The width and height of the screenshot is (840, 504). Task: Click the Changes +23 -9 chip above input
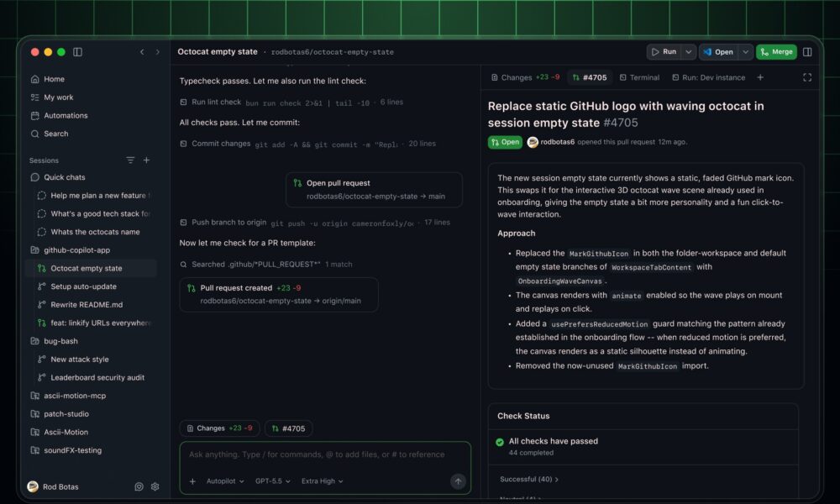click(x=219, y=428)
